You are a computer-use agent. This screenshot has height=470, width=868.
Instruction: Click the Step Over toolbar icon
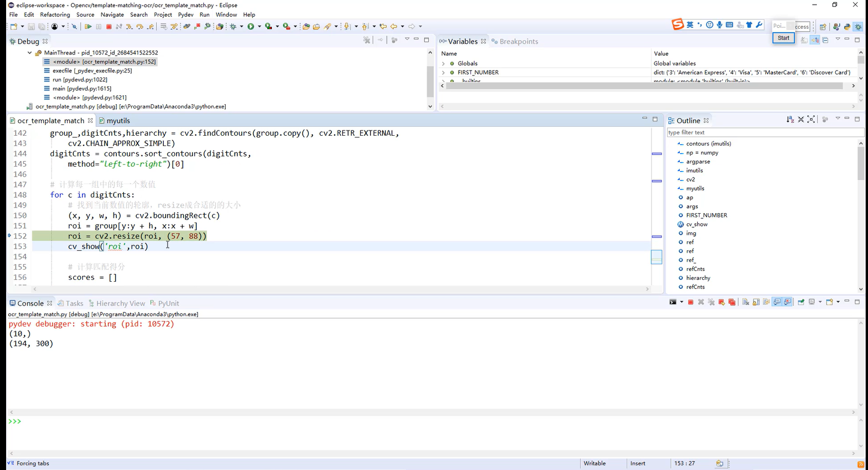pos(139,26)
